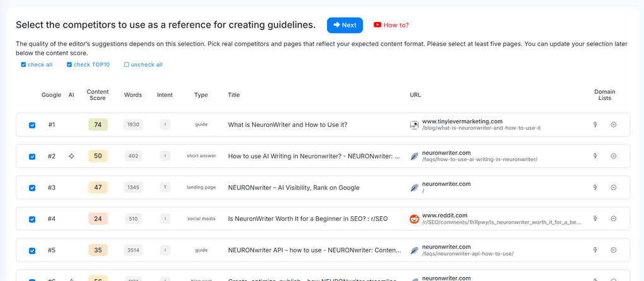Click the lightning icon in the tinylevermarketing row
This screenshot has width=644, height=281.
tap(595, 124)
